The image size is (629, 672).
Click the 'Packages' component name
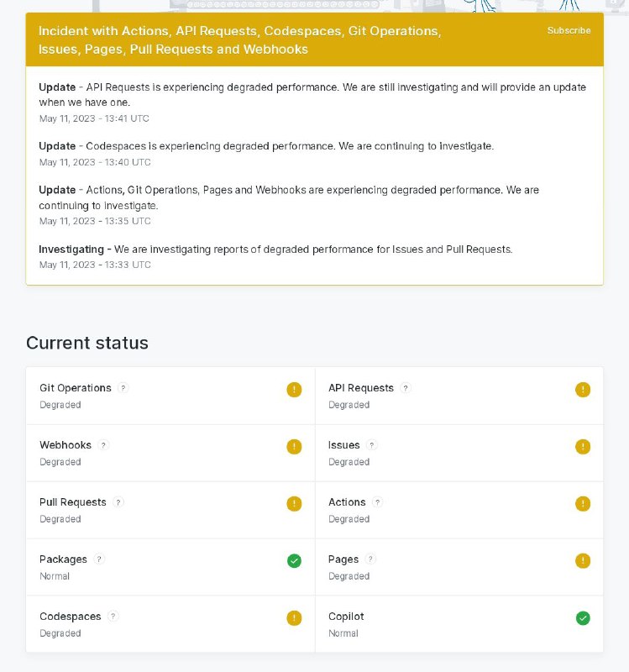coord(64,559)
